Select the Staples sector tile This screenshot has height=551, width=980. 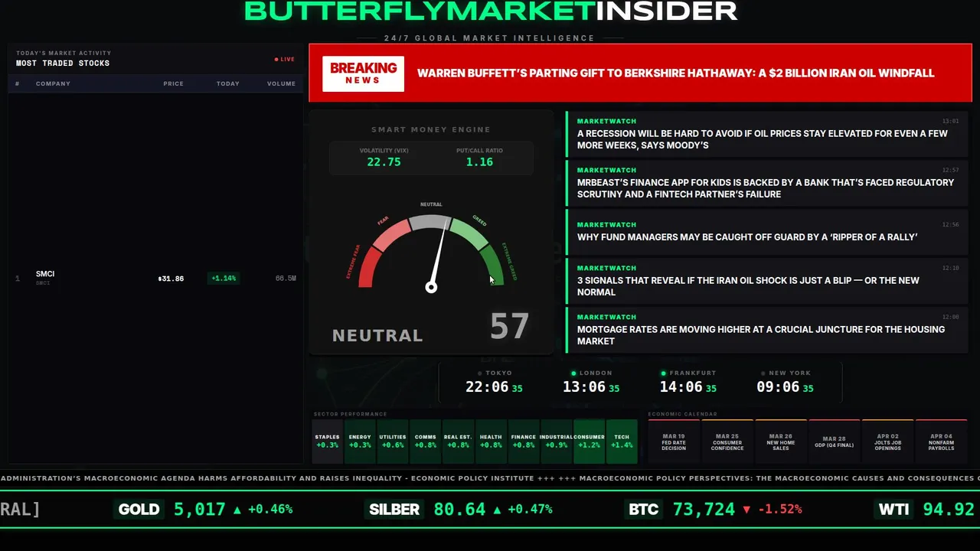tap(327, 442)
